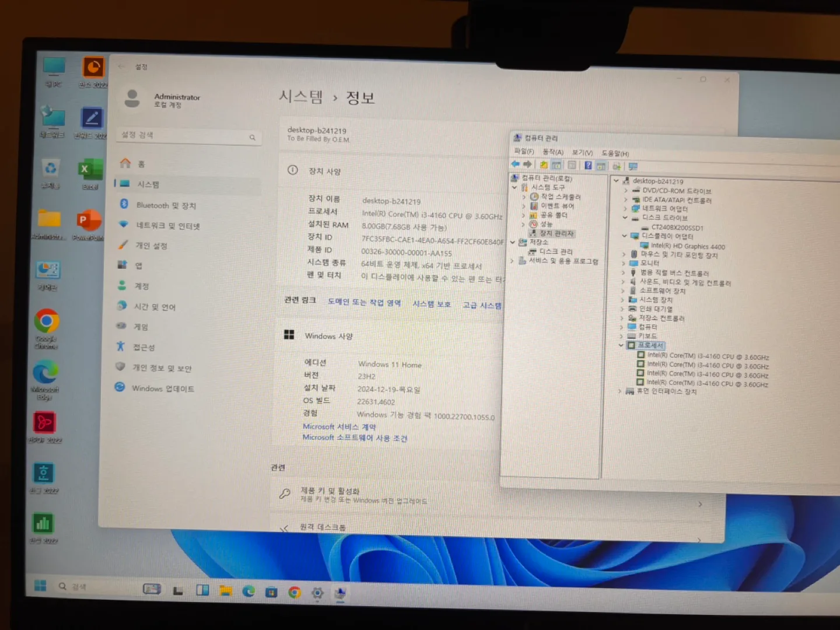Viewport: 840px width, 630px height.
Task: Collapse 디스크 드라이브 device category
Action: [x=625, y=218]
